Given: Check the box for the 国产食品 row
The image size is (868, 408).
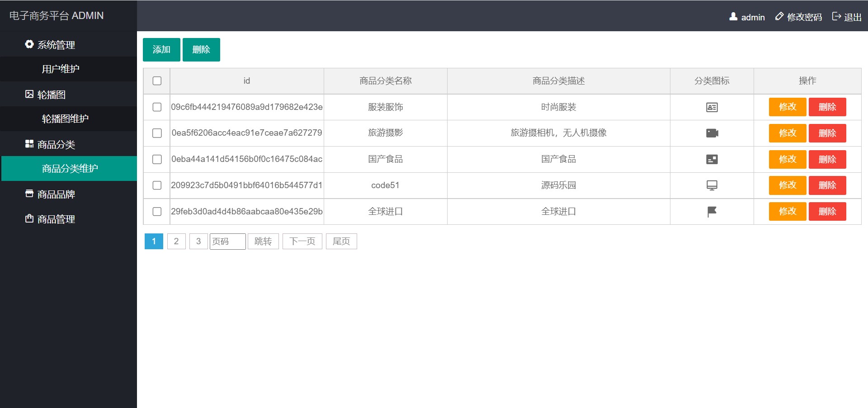Looking at the screenshot, I should tap(157, 159).
